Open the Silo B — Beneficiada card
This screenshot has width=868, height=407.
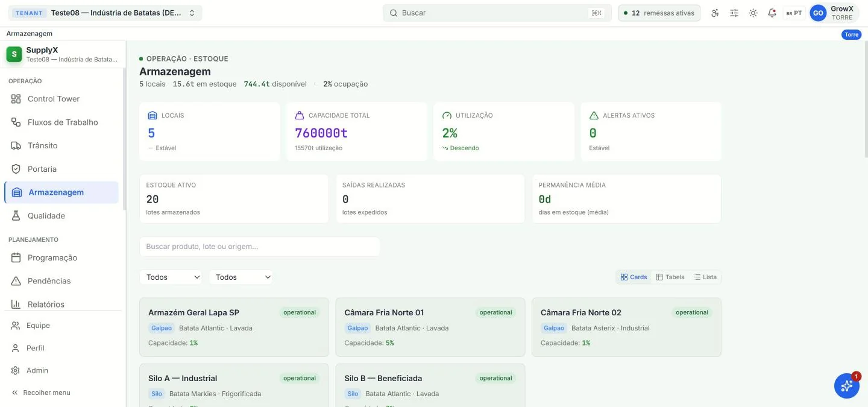(x=430, y=385)
